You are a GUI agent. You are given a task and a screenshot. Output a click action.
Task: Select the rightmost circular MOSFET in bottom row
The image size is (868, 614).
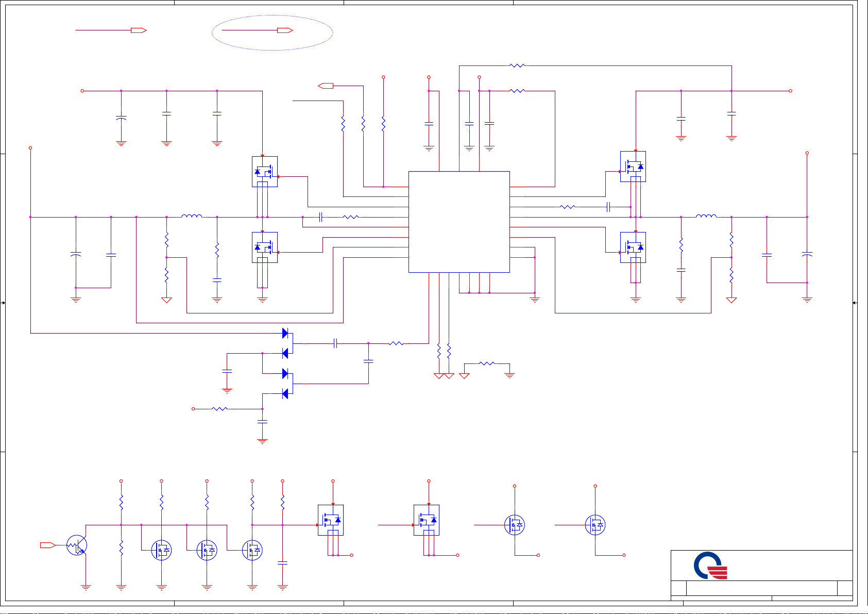click(595, 525)
